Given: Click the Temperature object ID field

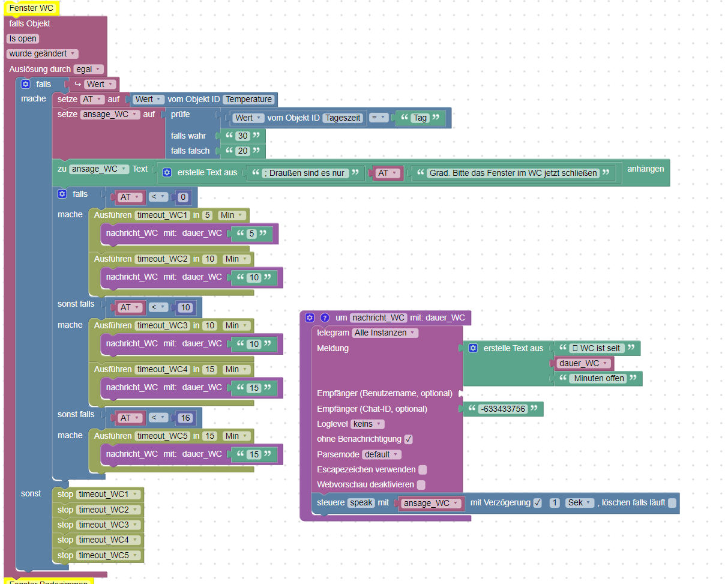Looking at the screenshot, I should coord(249,99).
